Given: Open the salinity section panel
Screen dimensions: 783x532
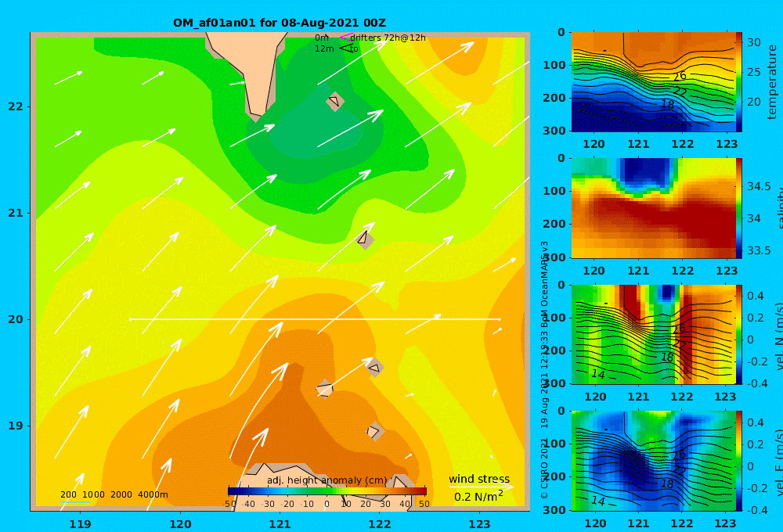Looking at the screenshot, I should pos(653,208).
